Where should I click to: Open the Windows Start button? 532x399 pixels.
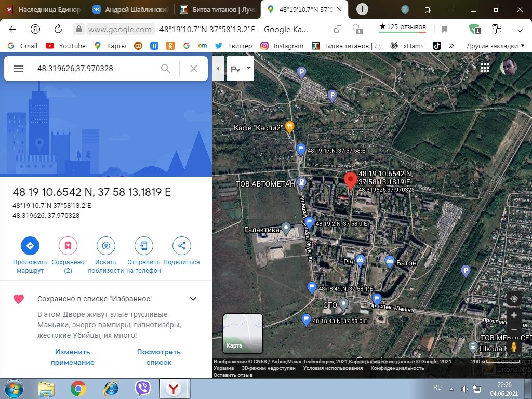click(14, 389)
